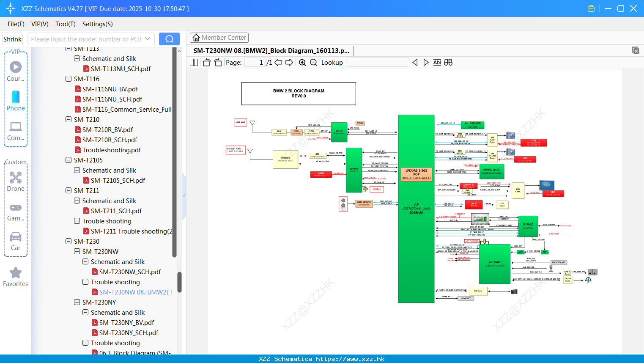This screenshot has height=363, width=644.
Task: Open SM-T116NU_BV.pdf
Action: [x=110, y=89]
